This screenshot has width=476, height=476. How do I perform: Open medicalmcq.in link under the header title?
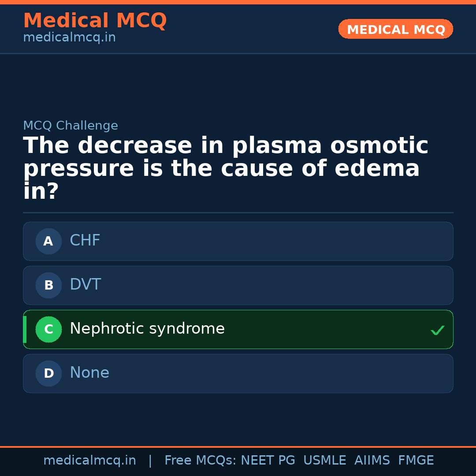pyautogui.click(x=69, y=38)
